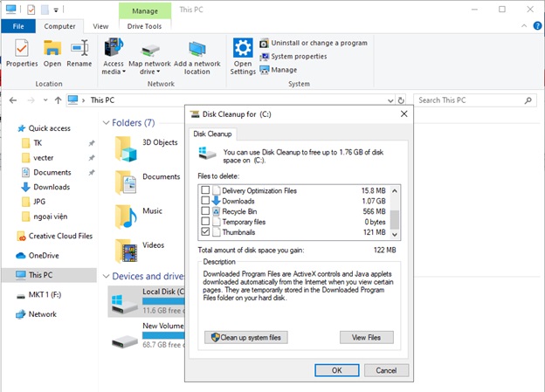Screen dimensions: 545x392
Task: Switch to the Computer ribbon tab
Action: (x=59, y=26)
